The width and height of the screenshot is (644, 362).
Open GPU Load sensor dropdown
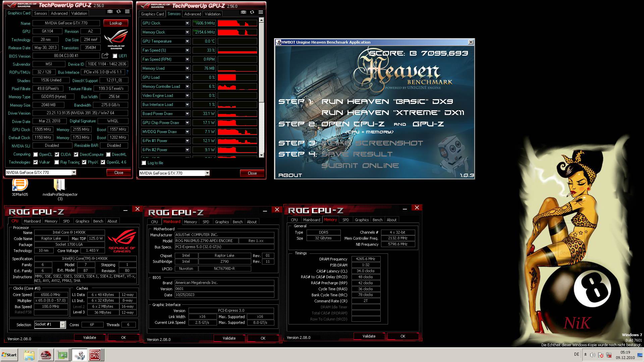(x=187, y=77)
